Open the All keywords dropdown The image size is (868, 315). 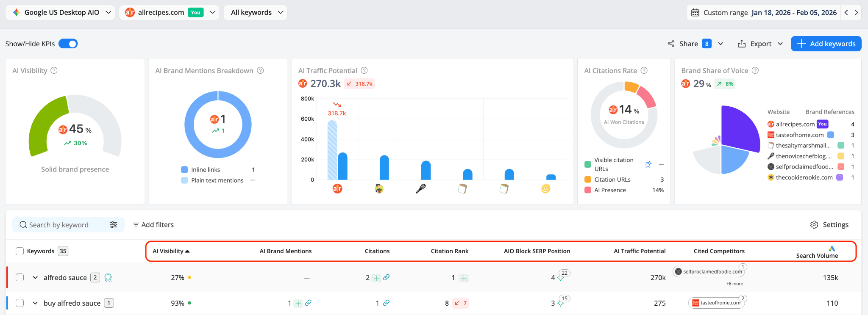(256, 12)
